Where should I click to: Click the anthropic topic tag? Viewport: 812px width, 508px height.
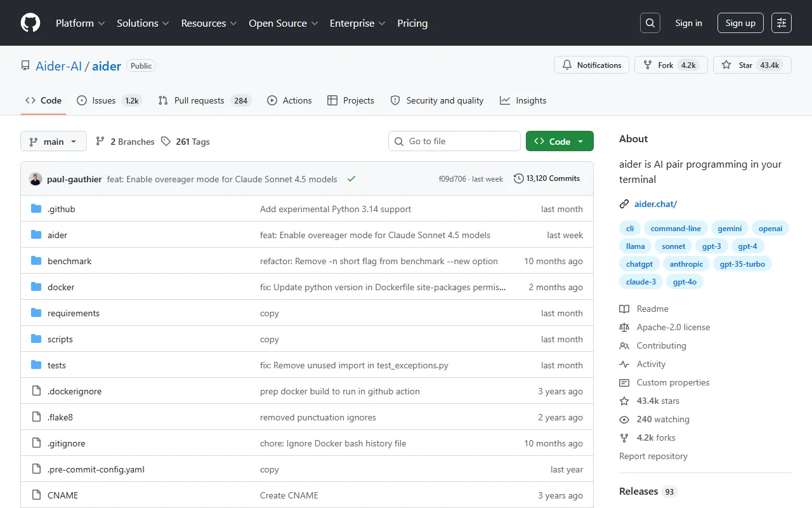coord(686,264)
